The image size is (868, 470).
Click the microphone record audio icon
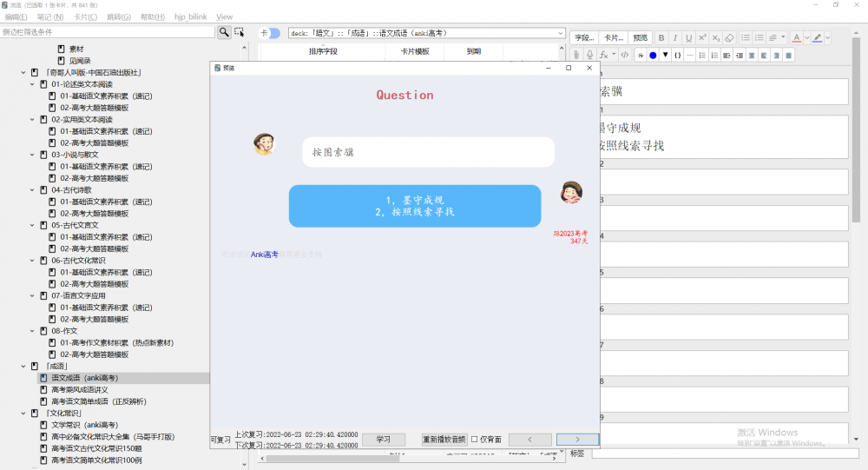point(590,55)
